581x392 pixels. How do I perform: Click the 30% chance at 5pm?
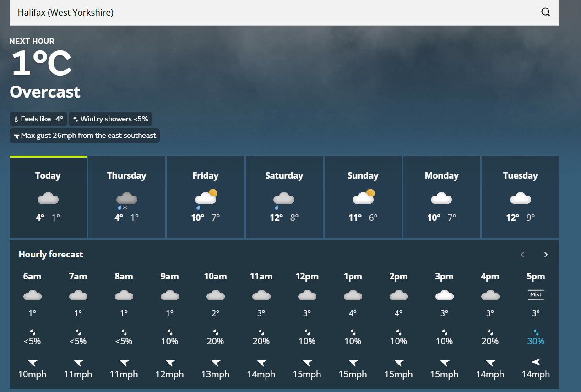[536, 341]
